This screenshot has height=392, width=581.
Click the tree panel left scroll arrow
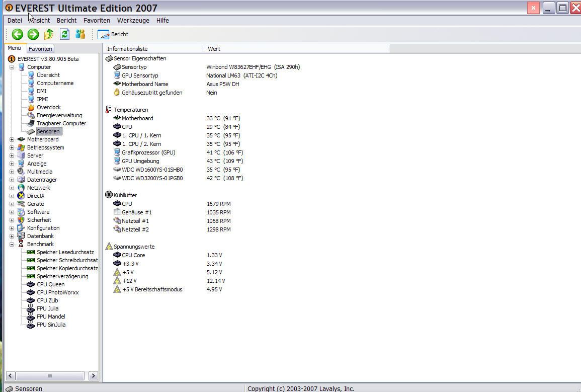[11, 376]
